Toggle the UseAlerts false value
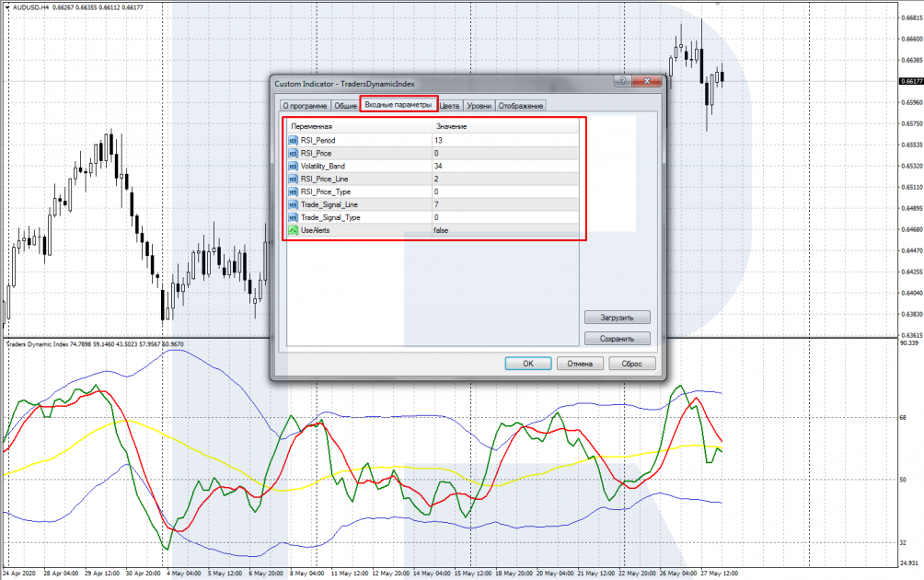Viewport: 924px width, 580px height. click(442, 230)
